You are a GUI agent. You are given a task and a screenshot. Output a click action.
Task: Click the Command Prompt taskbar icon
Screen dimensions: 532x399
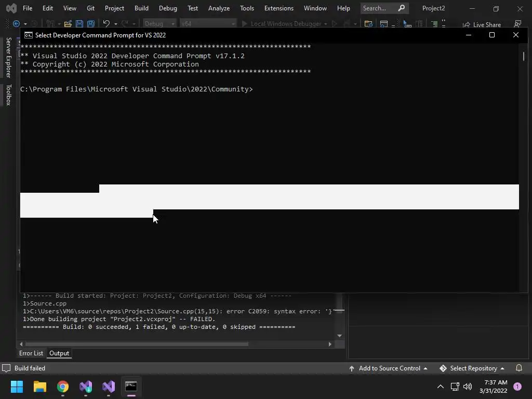click(131, 387)
